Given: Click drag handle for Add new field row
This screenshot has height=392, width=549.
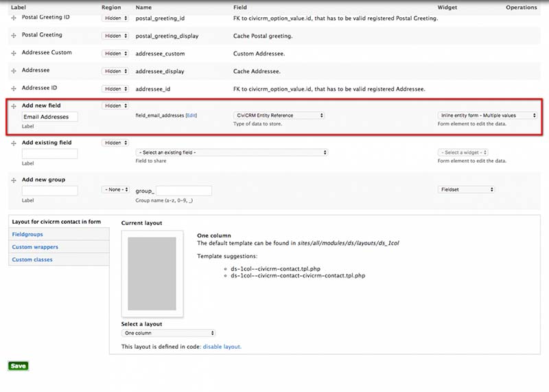Looking at the screenshot, I should pos(14,106).
